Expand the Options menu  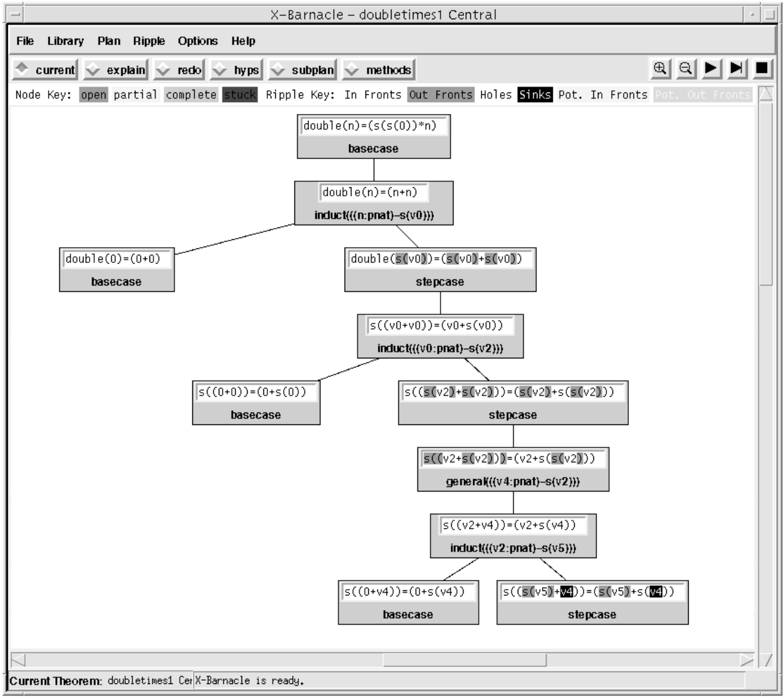(x=197, y=41)
